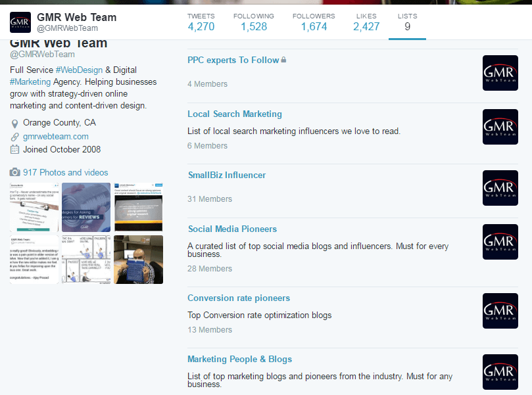Click 'List of top marketing blogs and pioneers' description
This screenshot has width=532, height=395.
(x=320, y=380)
